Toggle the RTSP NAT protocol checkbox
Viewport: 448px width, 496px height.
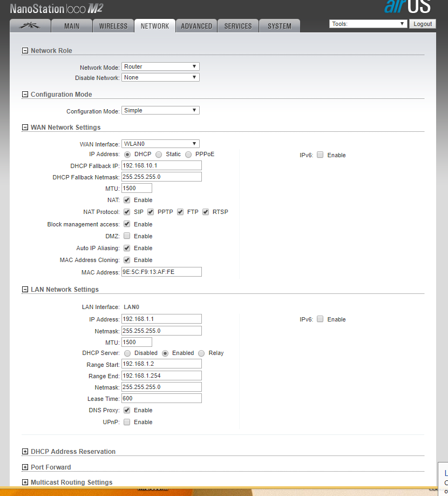pos(206,212)
